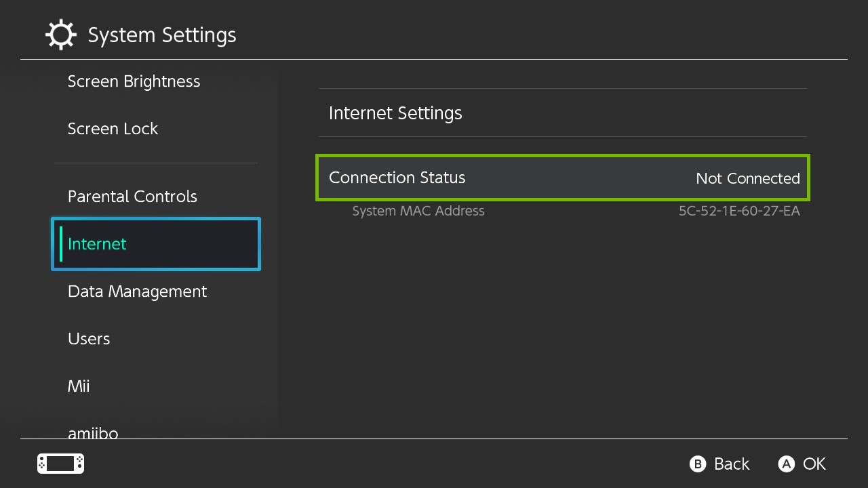Click the MAC address value 5C-52-1E-60-27-EA

coord(739,211)
